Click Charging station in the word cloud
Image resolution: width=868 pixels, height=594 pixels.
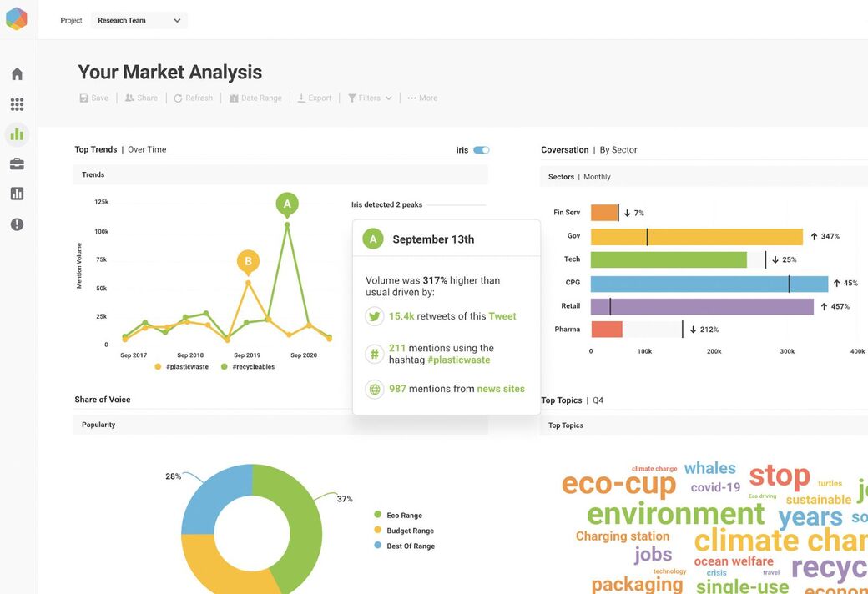(623, 536)
